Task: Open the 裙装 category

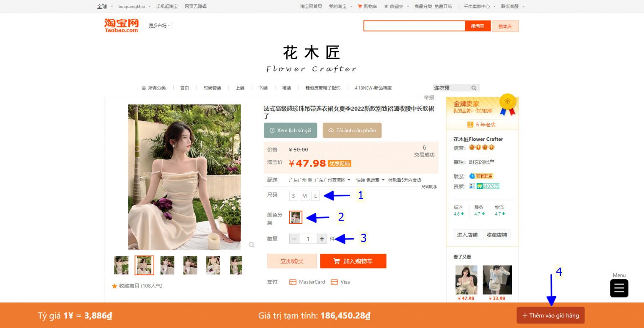Action: (x=287, y=88)
